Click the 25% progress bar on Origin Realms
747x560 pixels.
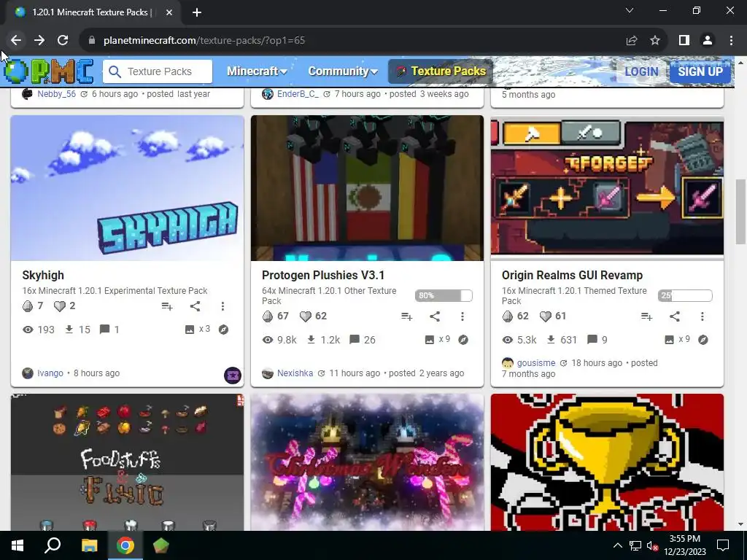(x=685, y=296)
